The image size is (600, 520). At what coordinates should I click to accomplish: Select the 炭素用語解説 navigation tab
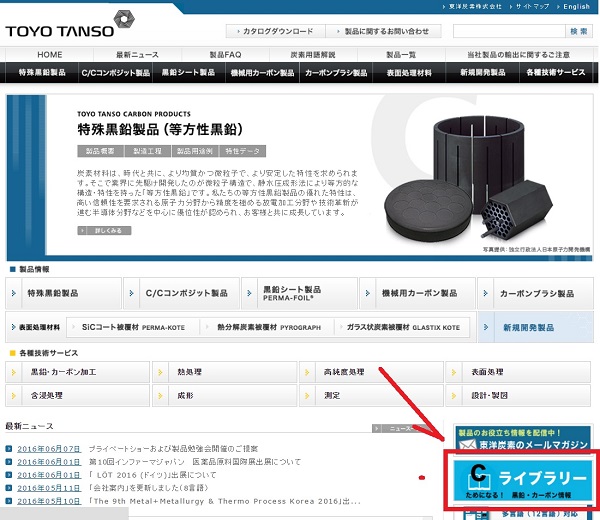click(313, 55)
